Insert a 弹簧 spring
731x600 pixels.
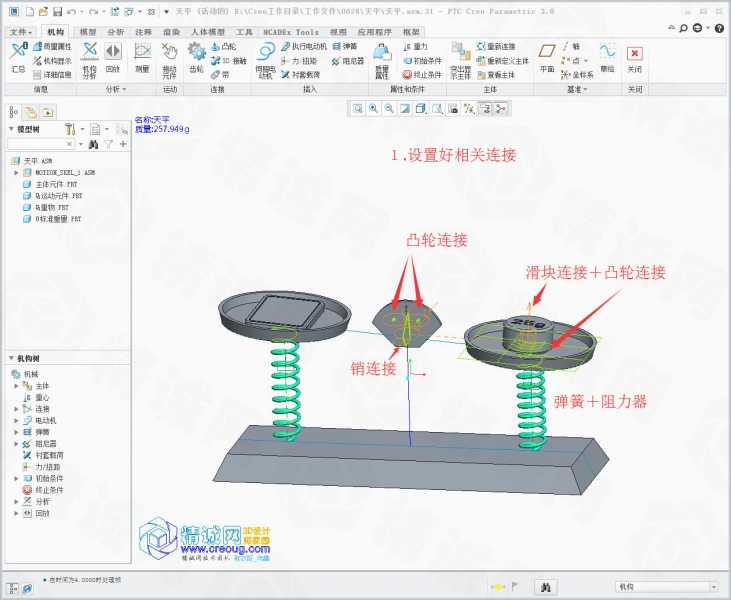[345, 46]
